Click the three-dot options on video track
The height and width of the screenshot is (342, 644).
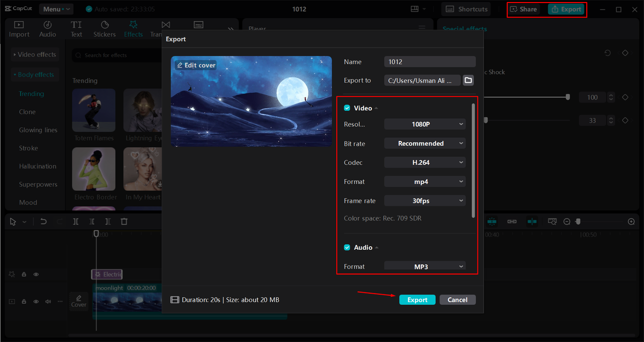click(60, 302)
